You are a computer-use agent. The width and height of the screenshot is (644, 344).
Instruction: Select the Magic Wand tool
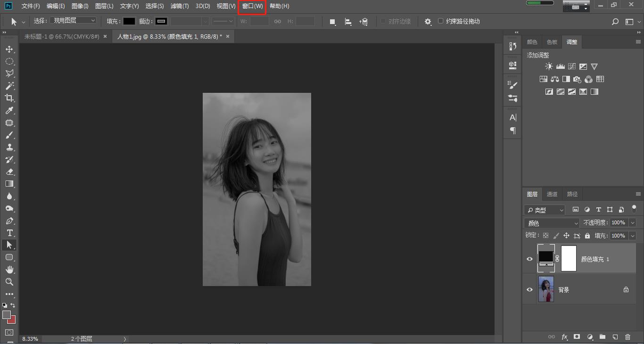9,86
